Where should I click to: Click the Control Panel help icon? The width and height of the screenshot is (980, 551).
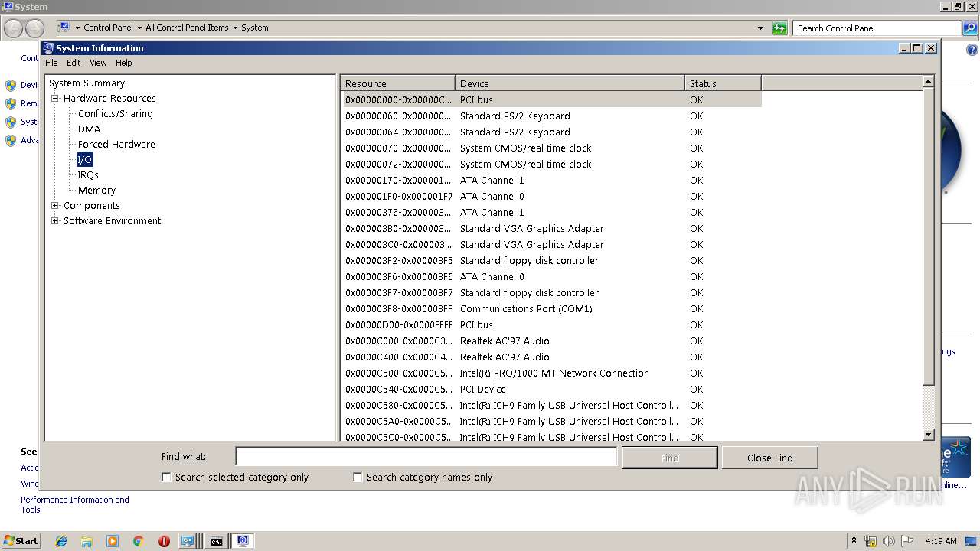(x=972, y=50)
